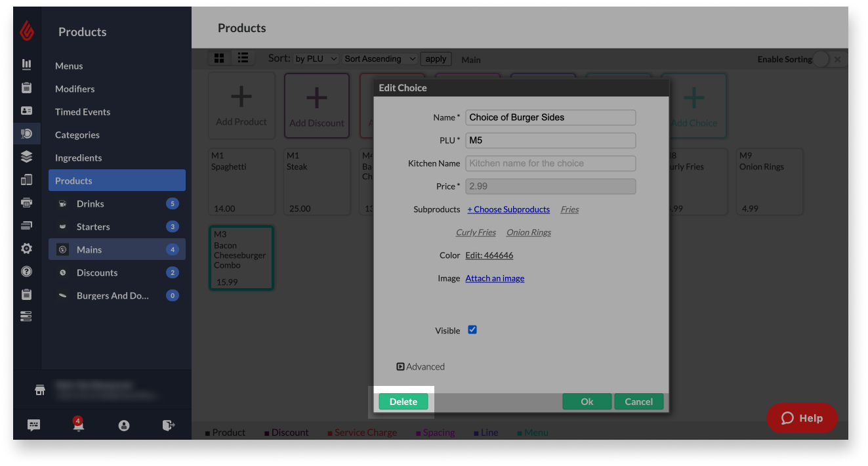The height and width of the screenshot is (466, 868).
Task: Select the Drinks category
Action: click(91, 203)
